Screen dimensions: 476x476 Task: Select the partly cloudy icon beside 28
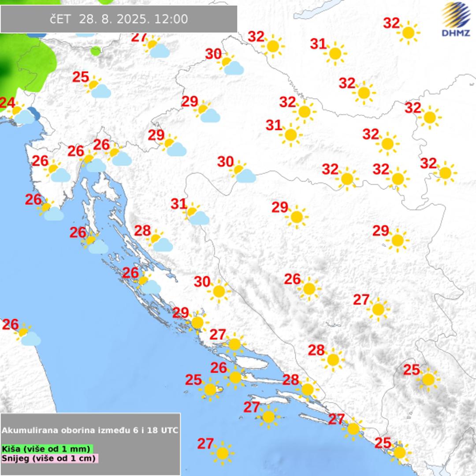point(160,242)
